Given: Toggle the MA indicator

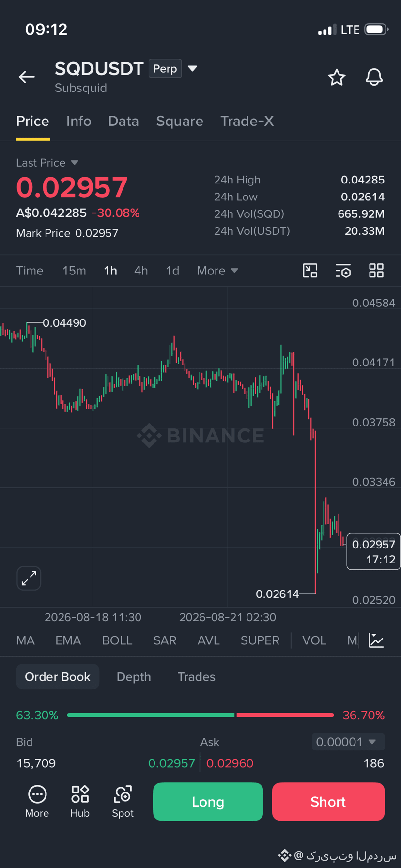Looking at the screenshot, I should (25, 640).
